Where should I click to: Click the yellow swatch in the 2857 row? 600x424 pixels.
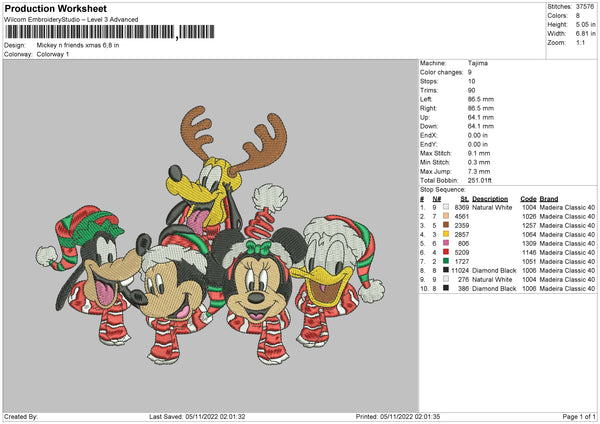tap(446, 234)
